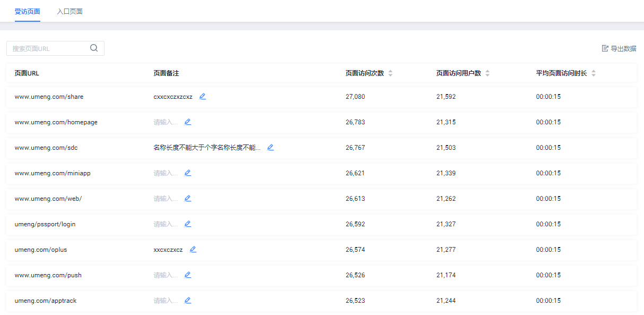Edit note for umeng/pssport/login page
Image resolution: width=644 pixels, height=315 pixels.
point(188,224)
